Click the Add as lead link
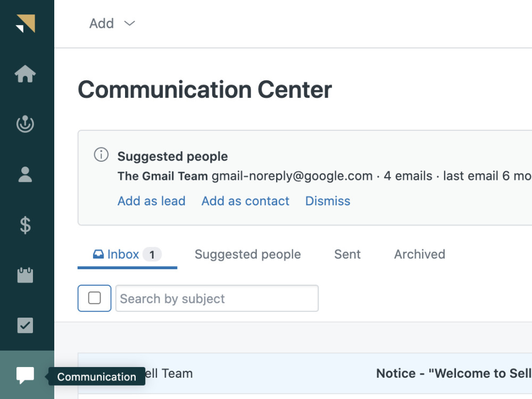 point(151,201)
